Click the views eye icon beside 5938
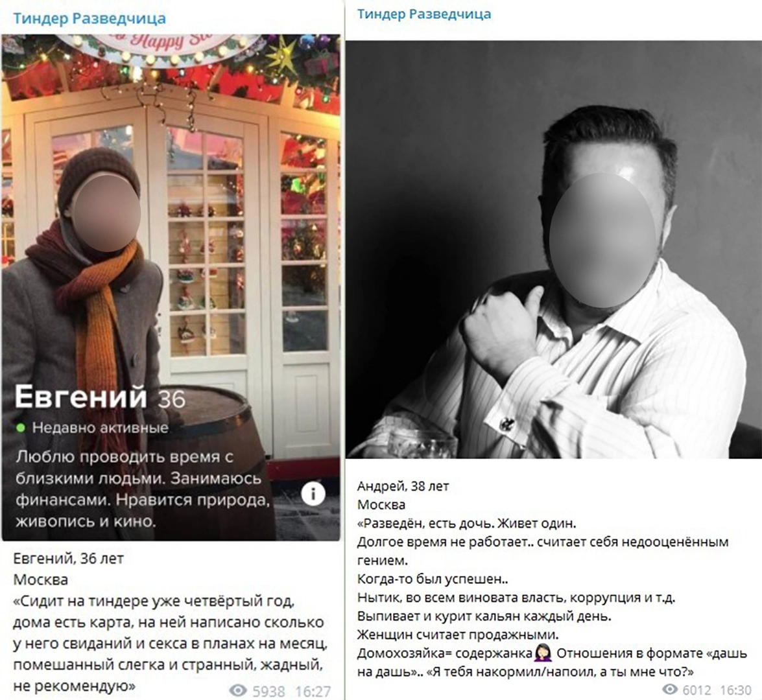762x700 pixels. 238,690
